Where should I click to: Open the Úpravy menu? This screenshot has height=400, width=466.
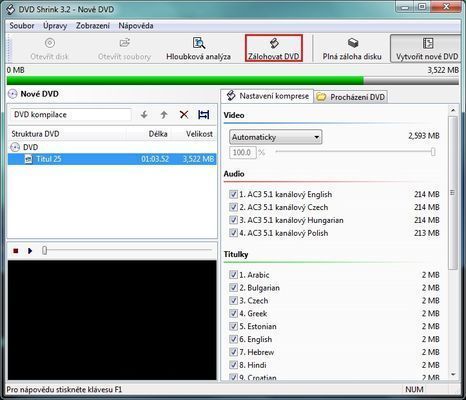tap(55, 26)
